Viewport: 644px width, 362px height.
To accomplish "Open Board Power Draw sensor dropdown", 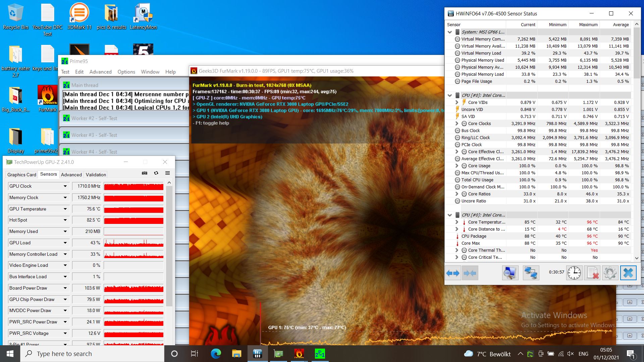I will tap(65, 288).
